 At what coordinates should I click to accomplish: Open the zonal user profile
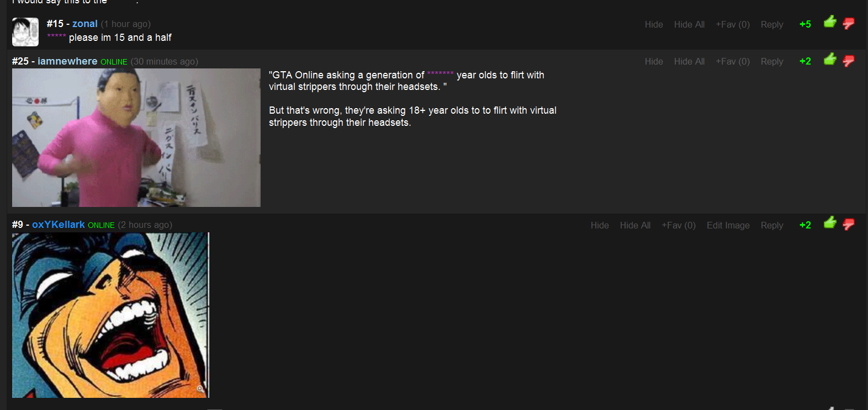point(84,24)
